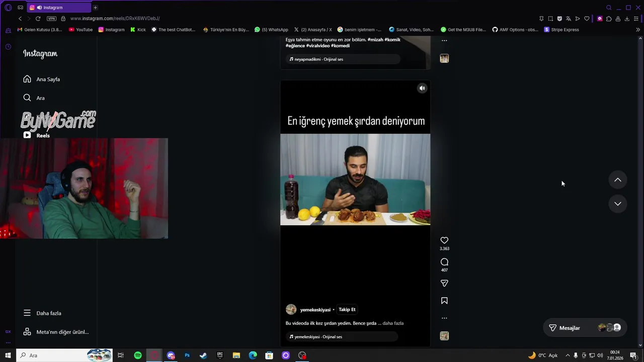Viewport: 644px width, 362px height.
Task: Open AMF Options GitHub bookmark
Action: (x=515, y=30)
